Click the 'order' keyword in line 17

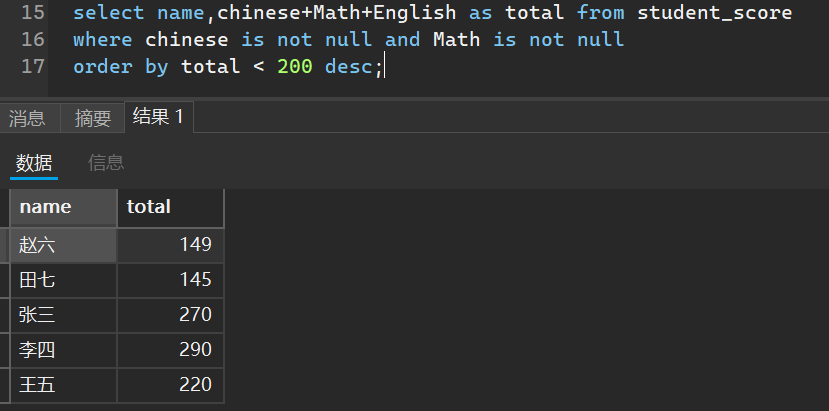click(103, 67)
